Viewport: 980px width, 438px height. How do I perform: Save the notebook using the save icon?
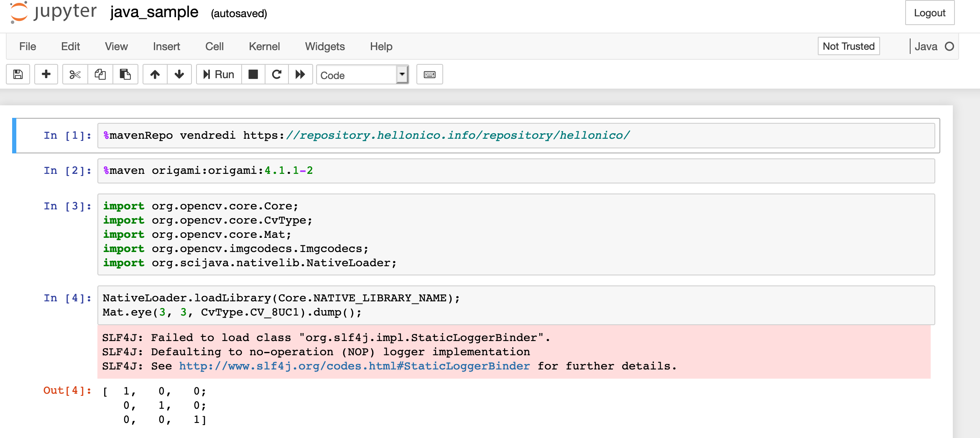tap(18, 74)
